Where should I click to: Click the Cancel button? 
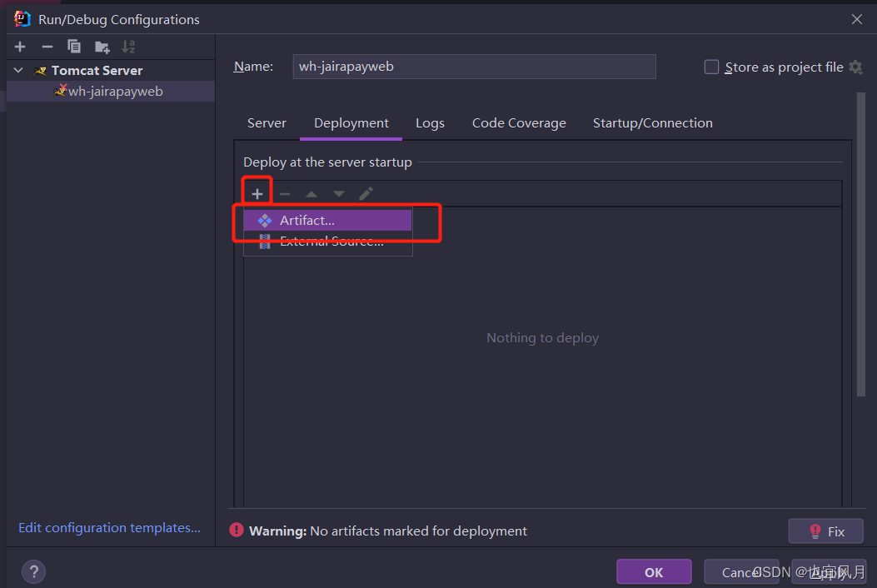741,572
